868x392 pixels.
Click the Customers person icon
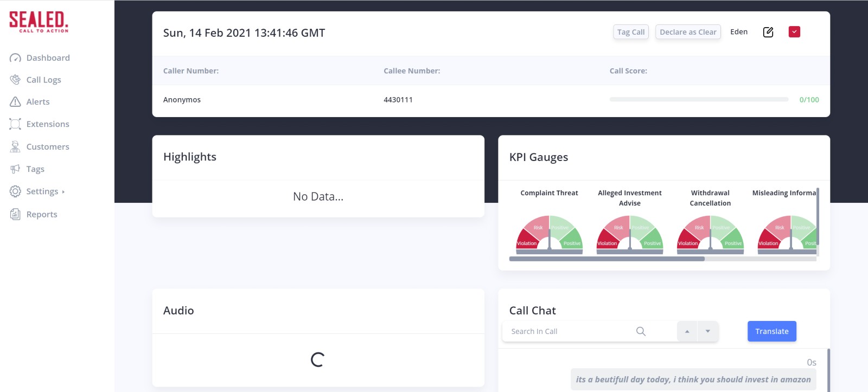[x=15, y=147]
